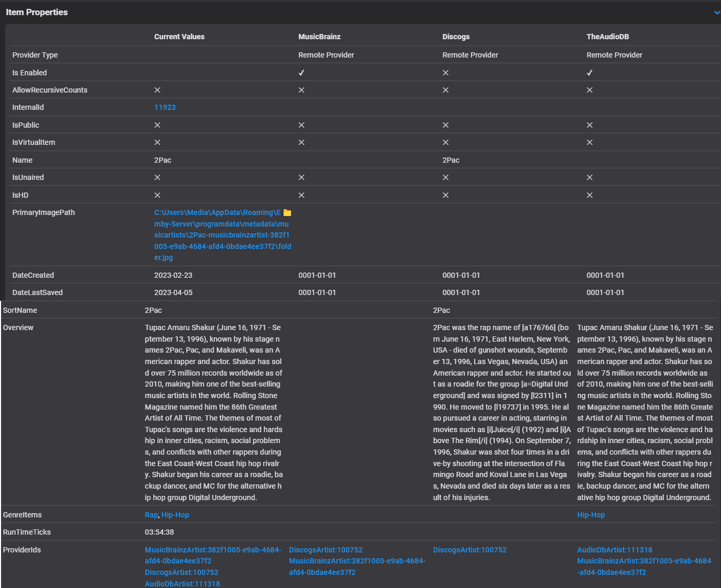Click IsPublic X under Discogs

pyautogui.click(x=446, y=125)
